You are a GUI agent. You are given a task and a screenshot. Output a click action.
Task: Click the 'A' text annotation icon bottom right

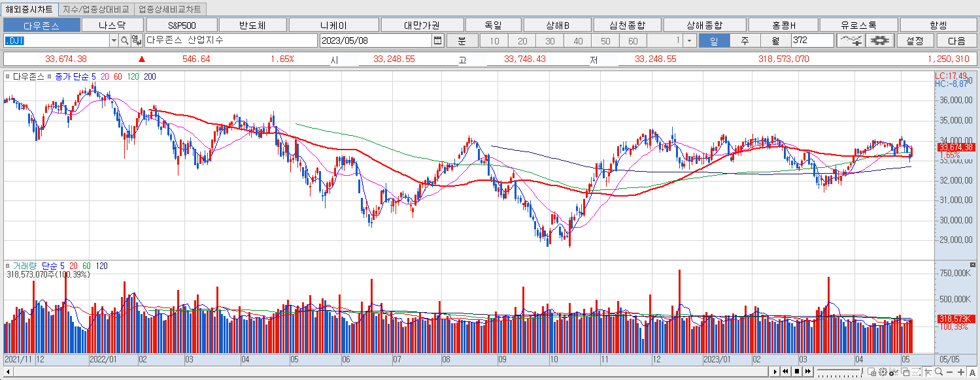(x=973, y=372)
